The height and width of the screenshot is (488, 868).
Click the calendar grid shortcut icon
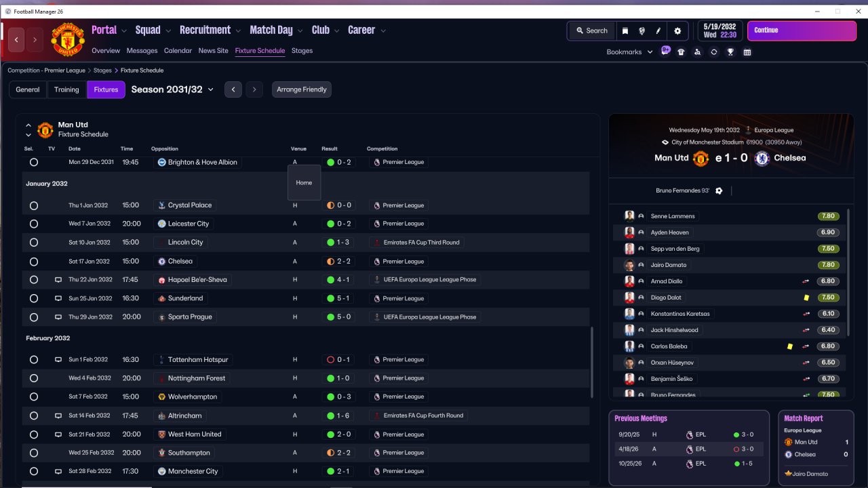point(747,52)
